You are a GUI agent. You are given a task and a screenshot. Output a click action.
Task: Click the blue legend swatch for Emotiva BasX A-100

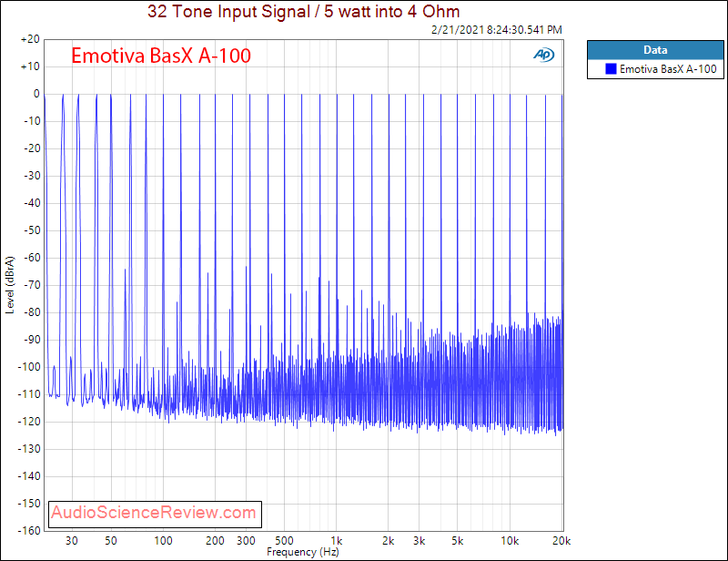point(611,69)
